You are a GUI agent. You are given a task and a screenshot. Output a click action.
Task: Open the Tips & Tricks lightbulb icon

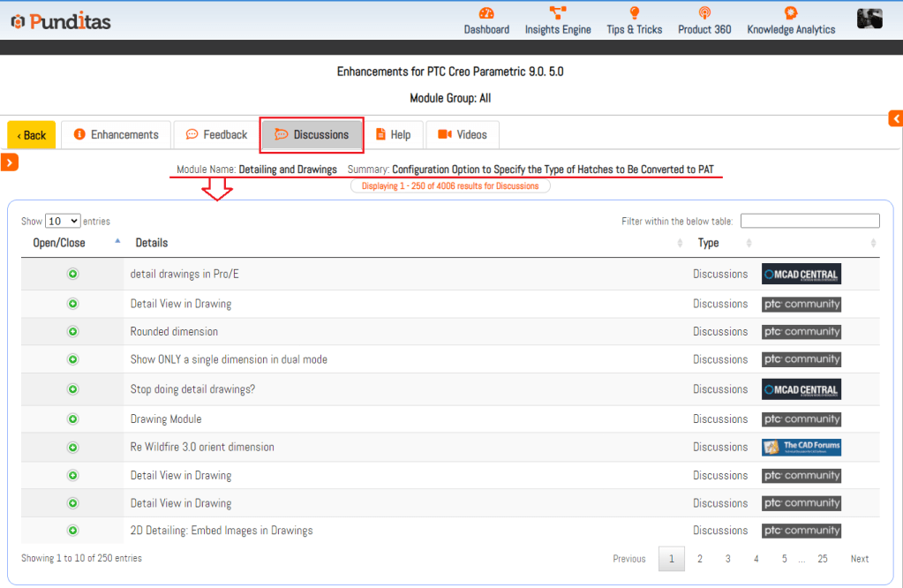tap(634, 13)
